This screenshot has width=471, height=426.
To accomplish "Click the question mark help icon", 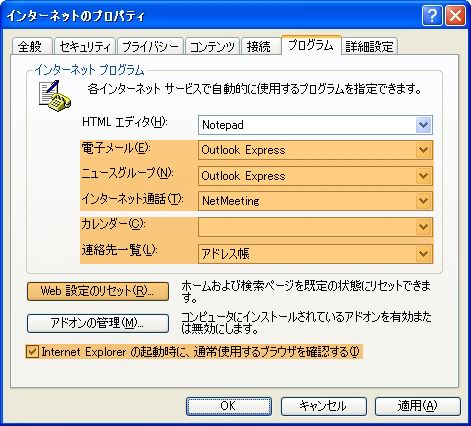I will pyautogui.click(x=432, y=16).
